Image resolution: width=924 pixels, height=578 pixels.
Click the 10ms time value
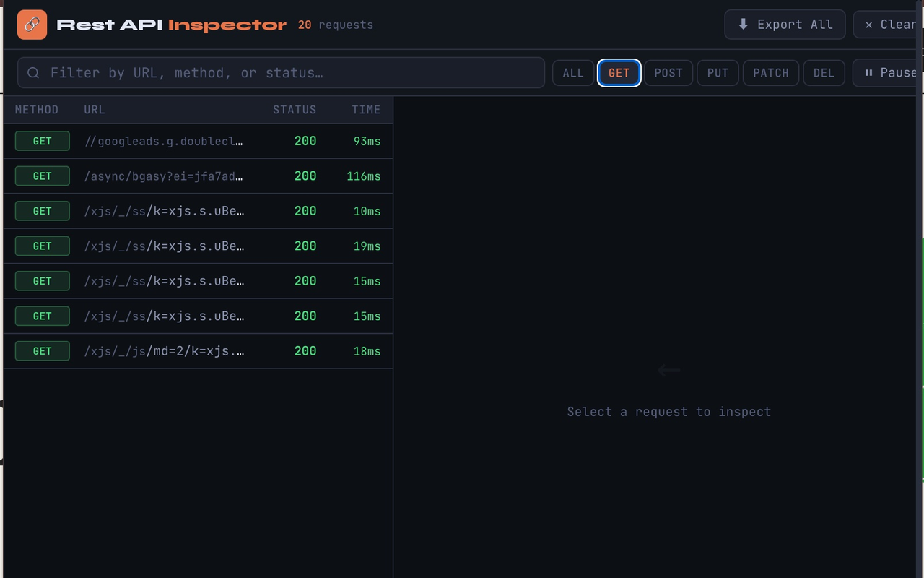[367, 211]
